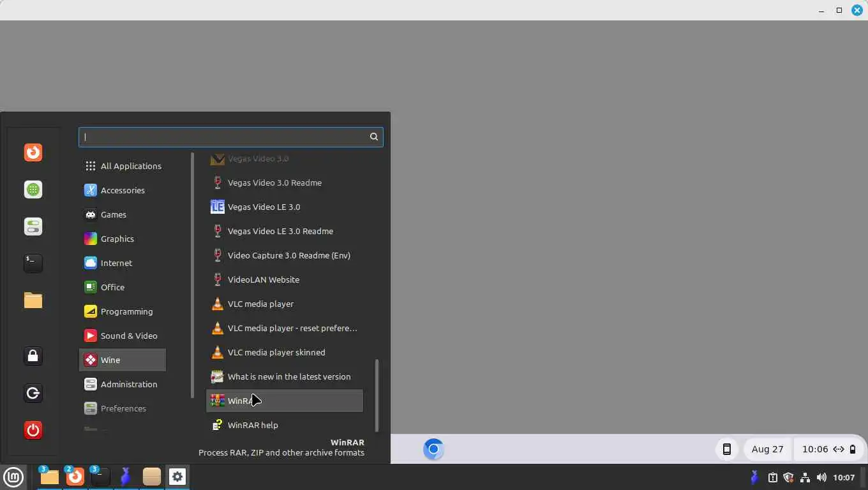
Task: Select the All Applications category
Action: point(123,166)
